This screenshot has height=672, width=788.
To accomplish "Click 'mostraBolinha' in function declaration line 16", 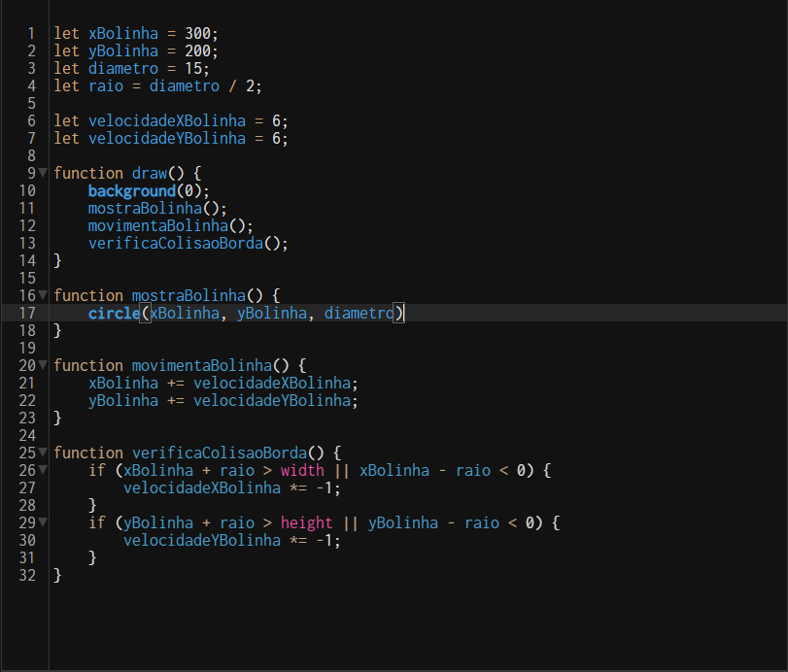I will pyautogui.click(x=188, y=295).
